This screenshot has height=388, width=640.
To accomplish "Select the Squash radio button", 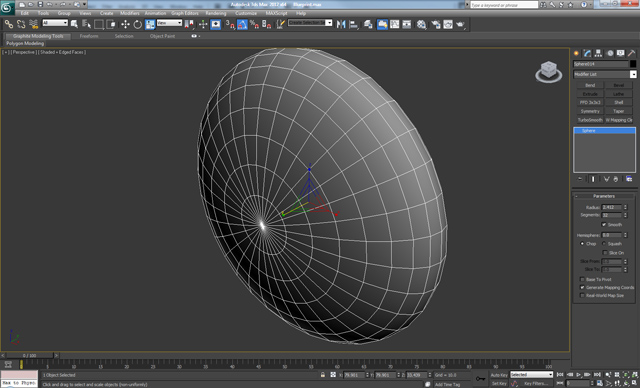I will pyautogui.click(x=604, y=244).
